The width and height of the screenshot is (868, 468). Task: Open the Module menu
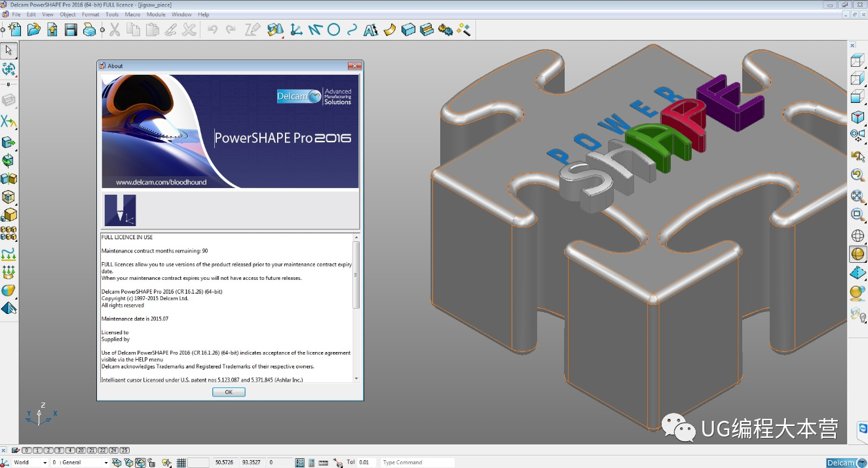tap(156, 14)
